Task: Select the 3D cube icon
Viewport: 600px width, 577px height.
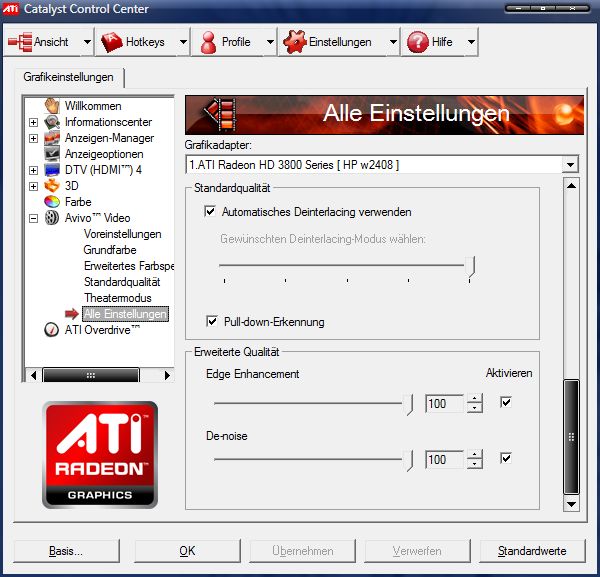Action: 52,186
